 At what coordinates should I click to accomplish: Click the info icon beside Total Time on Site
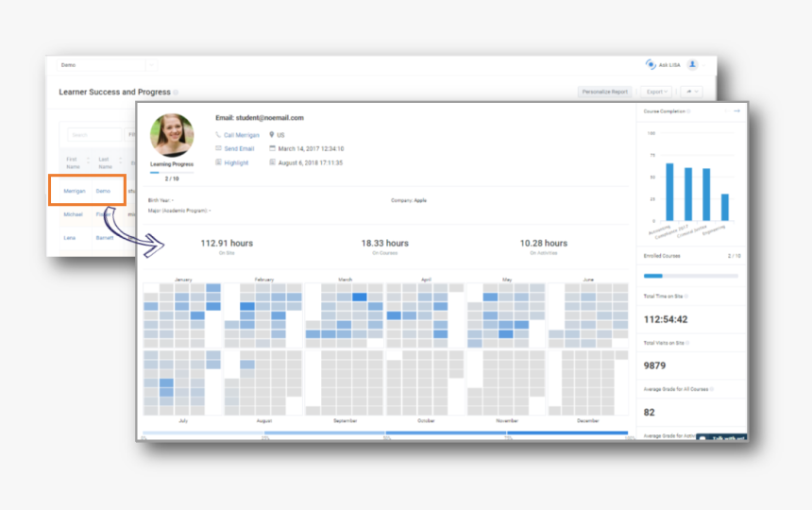click(686, 297)
